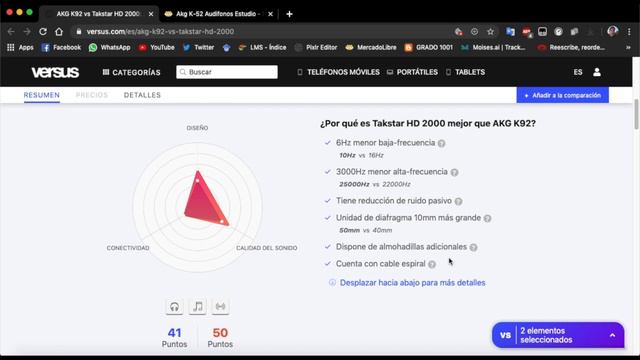Click Cuenta con cable espiral text
The width and height of the screenshot is (640, 360).
[380, 264]
